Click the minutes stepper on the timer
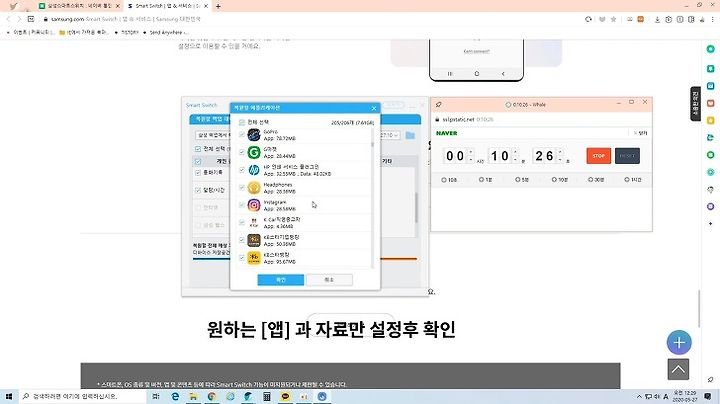Image resolution: width=720 pixels, height=404 pixels. (515, 156)
